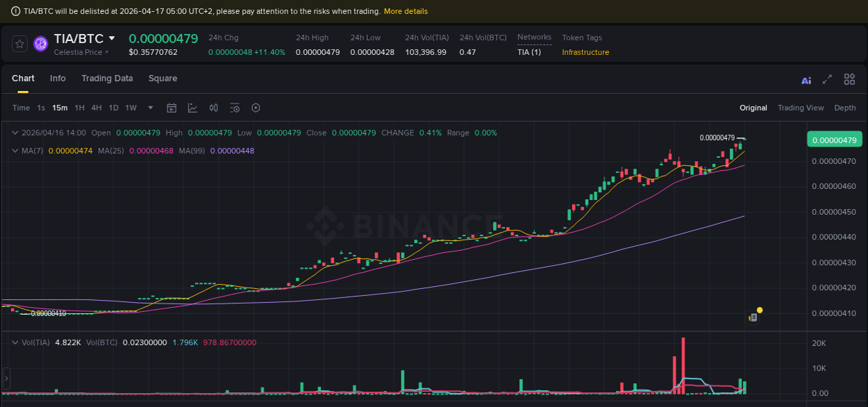The height and width of the screenshot is (407, 868).
Task: Select the 1s interval
Action: point(41,108)
